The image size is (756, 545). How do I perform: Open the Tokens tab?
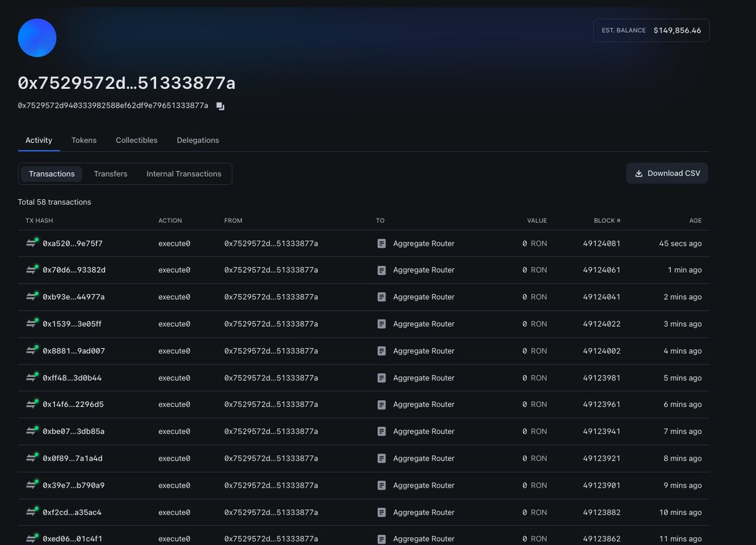pyautogui.click(x=84, y=141)
